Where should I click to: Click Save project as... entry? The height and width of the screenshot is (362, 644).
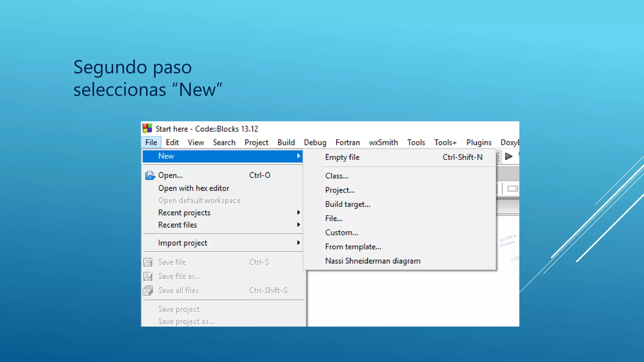pyautogui.click(x=223, y=321)
